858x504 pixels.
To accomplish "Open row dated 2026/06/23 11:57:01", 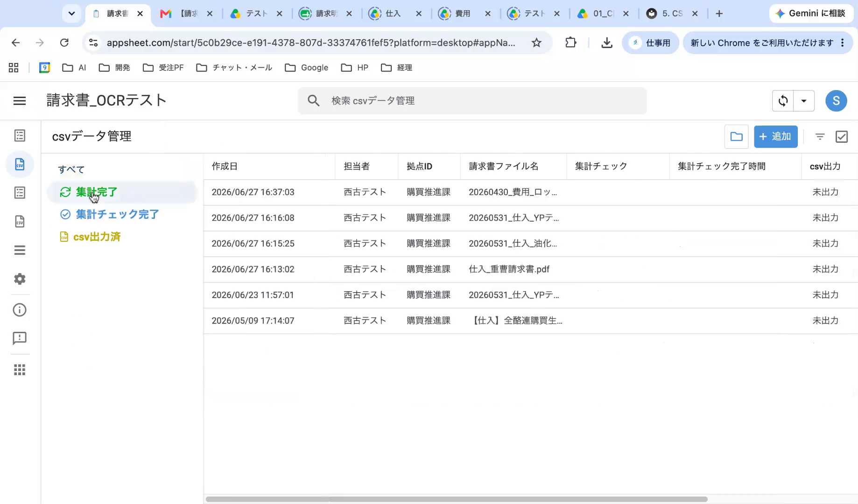I will [531, 295].
